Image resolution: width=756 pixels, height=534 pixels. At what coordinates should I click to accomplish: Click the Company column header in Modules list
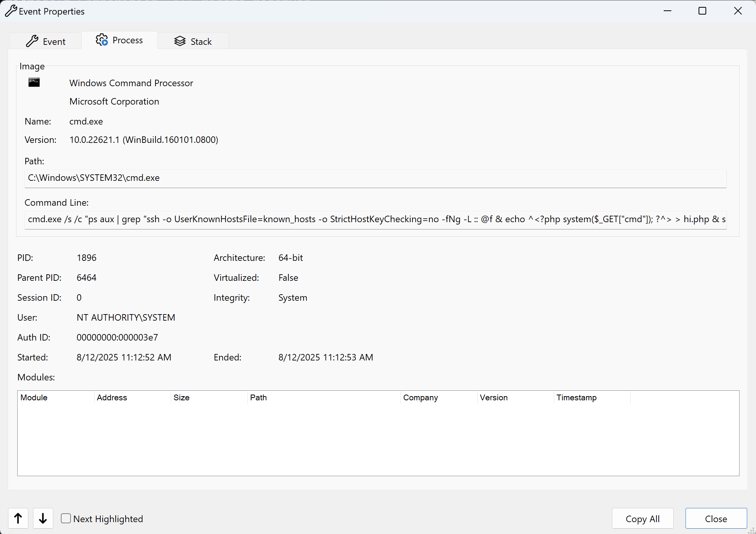[420, 398]
